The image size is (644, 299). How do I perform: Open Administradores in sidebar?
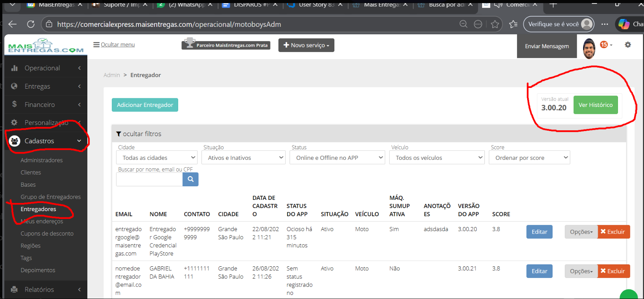[x=42, y=160]
